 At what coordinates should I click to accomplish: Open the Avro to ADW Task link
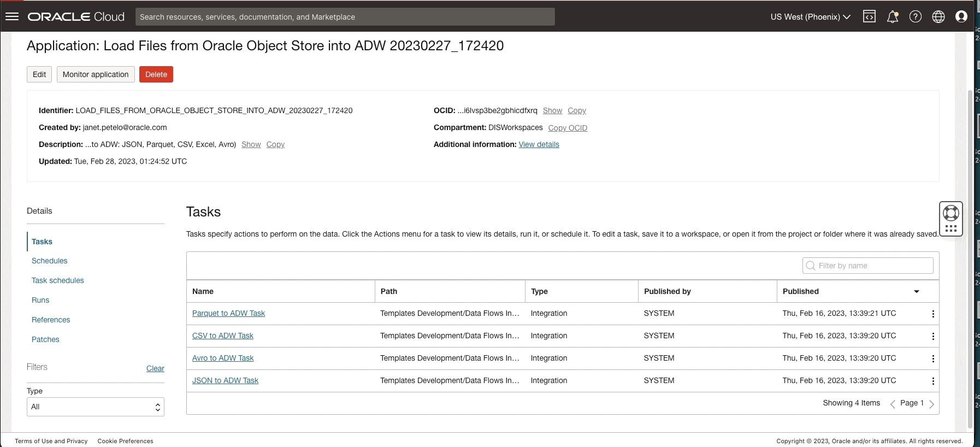(x=223, y=358)
